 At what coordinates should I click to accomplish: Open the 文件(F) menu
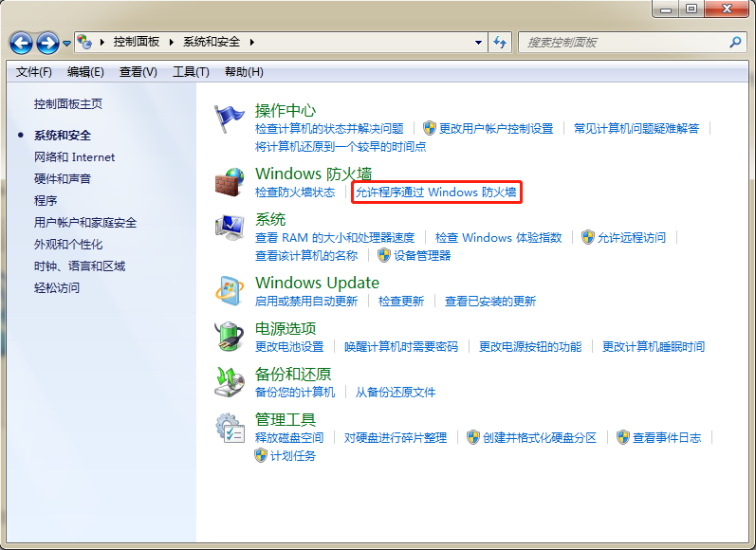pos(34,72)
